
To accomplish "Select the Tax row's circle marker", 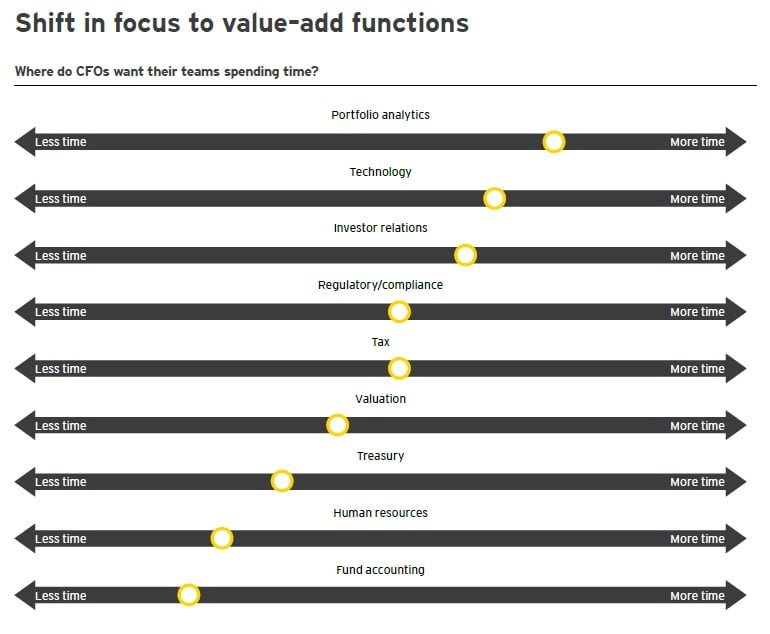I will tap(399, 369).
